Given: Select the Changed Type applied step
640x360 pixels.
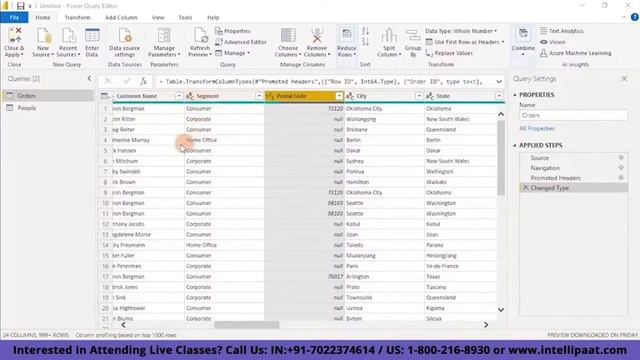Looking at the screenshot, I should [573, 188].
